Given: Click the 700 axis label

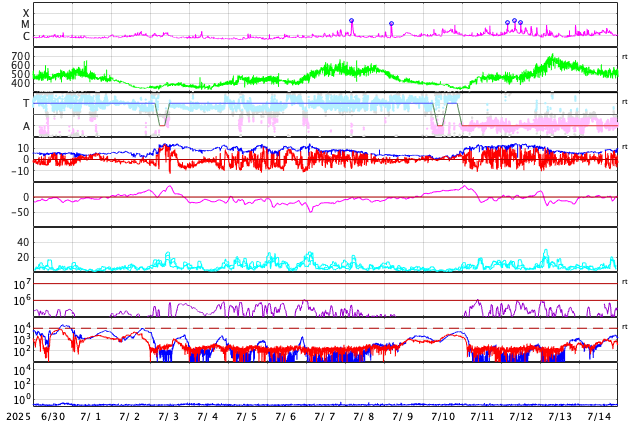Looking at the screenshot, I should 21,56.
